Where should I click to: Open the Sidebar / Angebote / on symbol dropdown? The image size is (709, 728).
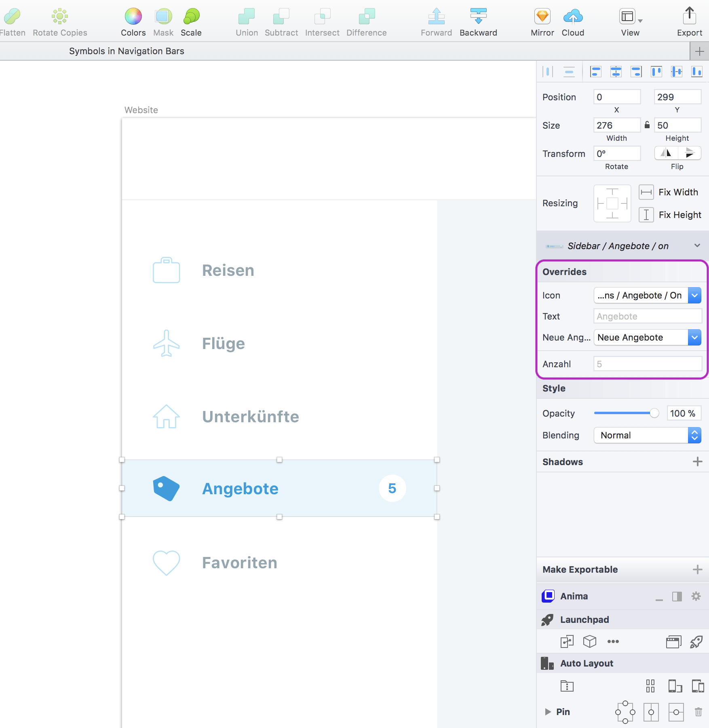[622, 246]
